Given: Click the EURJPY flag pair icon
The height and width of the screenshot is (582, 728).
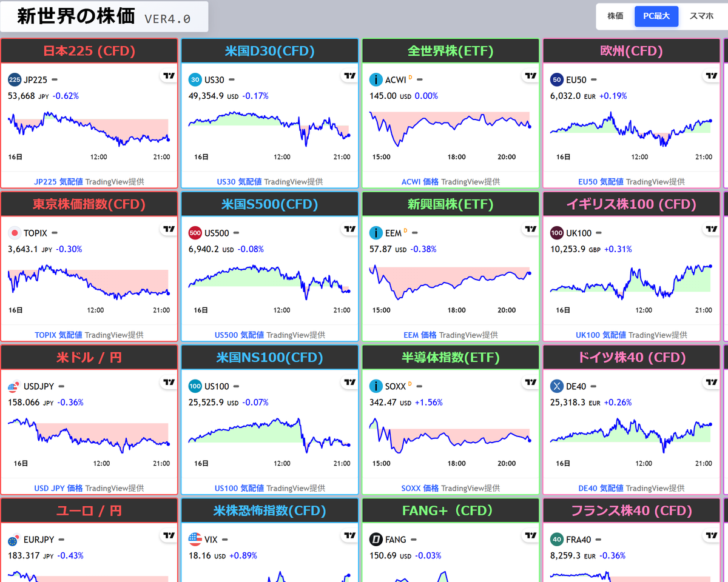Looking at the screenshot, I should click(x=15, y=539).
